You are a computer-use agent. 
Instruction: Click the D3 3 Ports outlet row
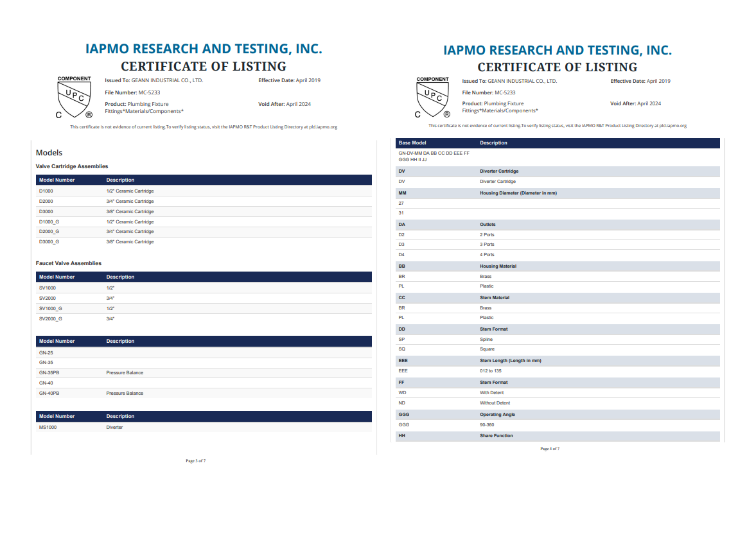pos(558,245)
